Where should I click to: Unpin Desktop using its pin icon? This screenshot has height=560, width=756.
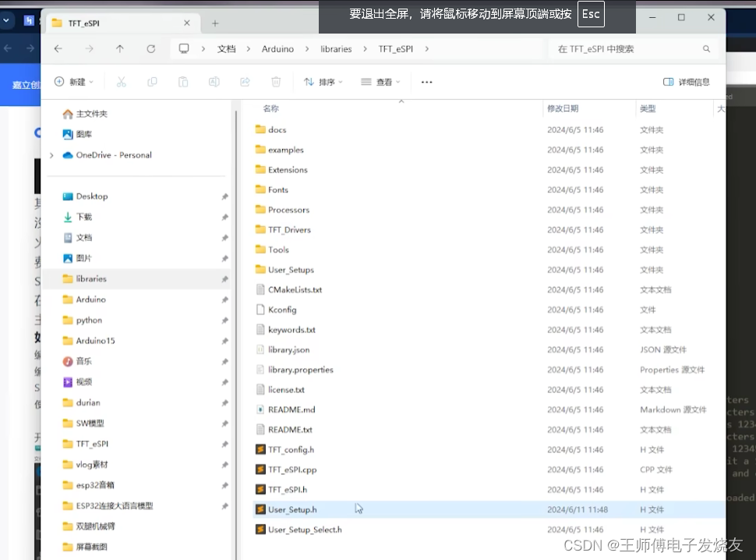coord(224,197)
